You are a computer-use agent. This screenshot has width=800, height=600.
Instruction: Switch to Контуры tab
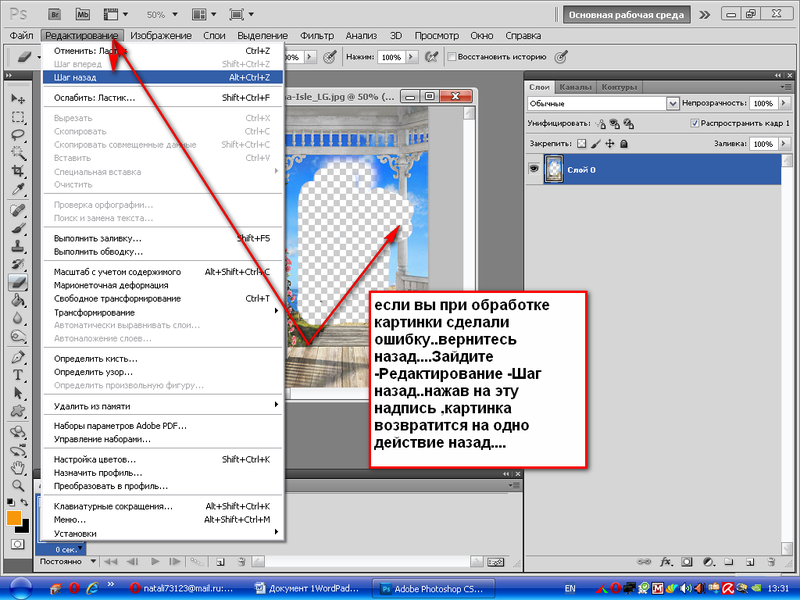click(x=619, y=87)
